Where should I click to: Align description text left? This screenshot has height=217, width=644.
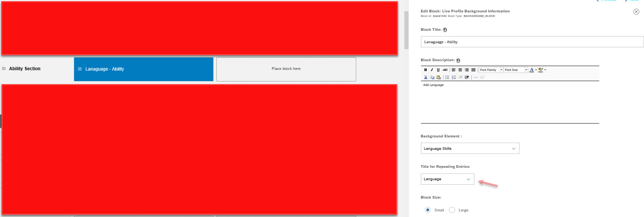[x=454, y=70]
